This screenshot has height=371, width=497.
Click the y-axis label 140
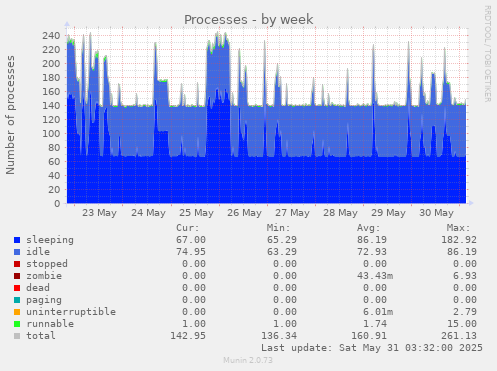click(51, 106)
